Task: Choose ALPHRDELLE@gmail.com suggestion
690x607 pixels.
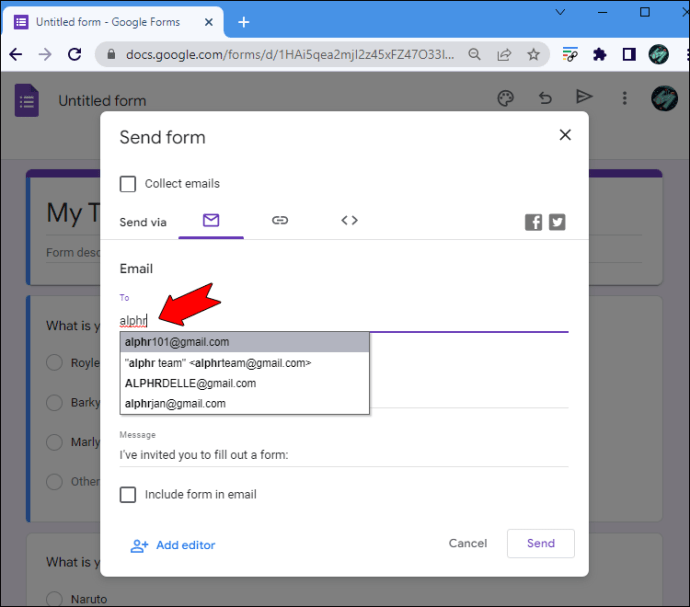Action: click(245, 383)
